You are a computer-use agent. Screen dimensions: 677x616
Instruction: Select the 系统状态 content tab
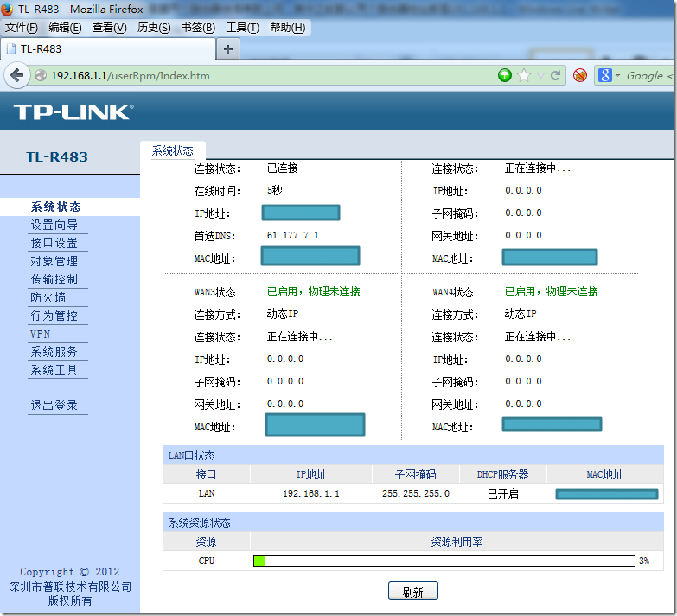(x=173, y=150)
